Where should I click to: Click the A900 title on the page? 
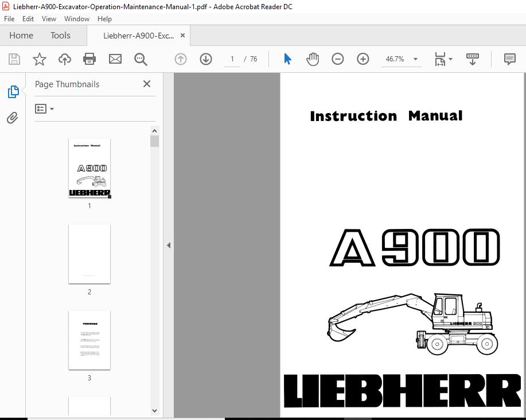tap(415, 247)
